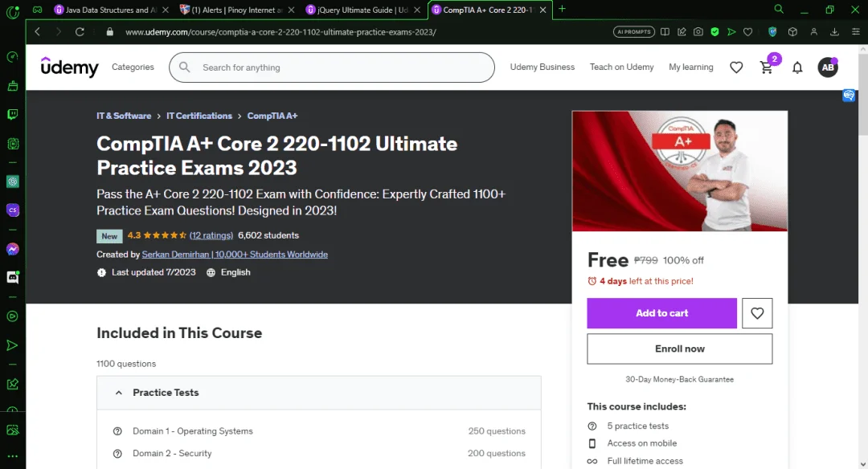Image resolution: width=868 pixels, height=469 pixels.
Task: Click the AI Prompts button
Action: tap(634, 32)
